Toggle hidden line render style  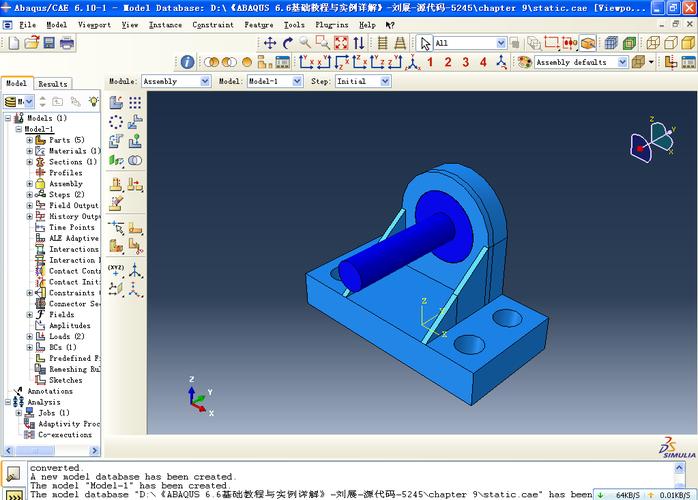671,43
